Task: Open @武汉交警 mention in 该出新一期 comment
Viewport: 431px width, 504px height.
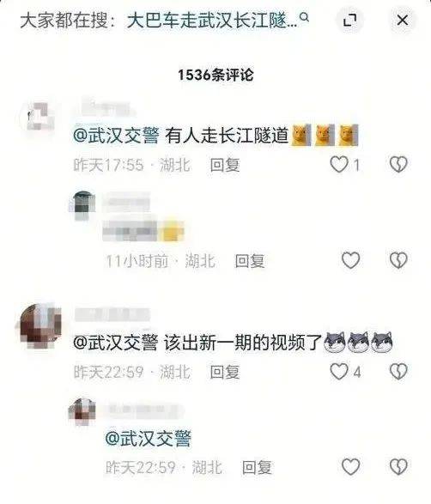Action: pos(116,343)
